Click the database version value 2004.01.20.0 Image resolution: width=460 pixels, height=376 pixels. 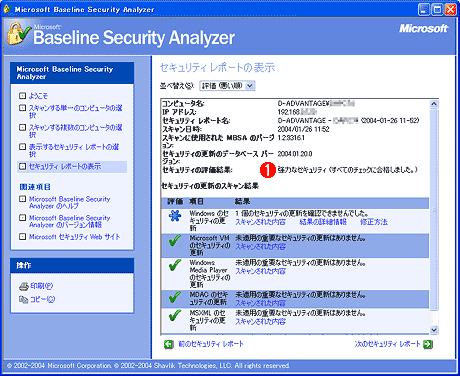[295, 154]
